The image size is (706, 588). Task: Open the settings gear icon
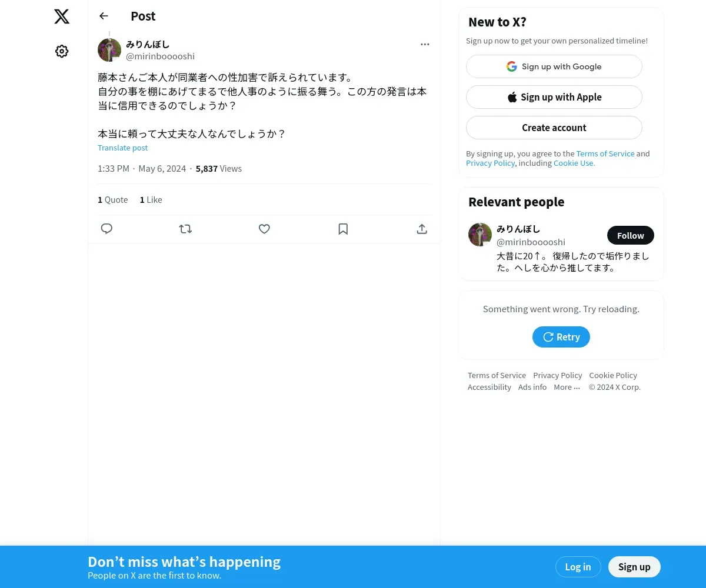click(62, 51)
